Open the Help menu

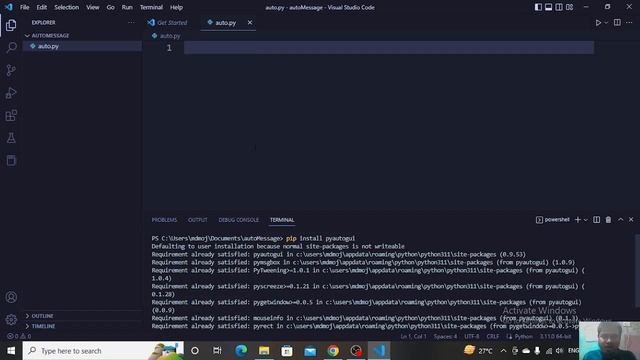click(176, 7)
